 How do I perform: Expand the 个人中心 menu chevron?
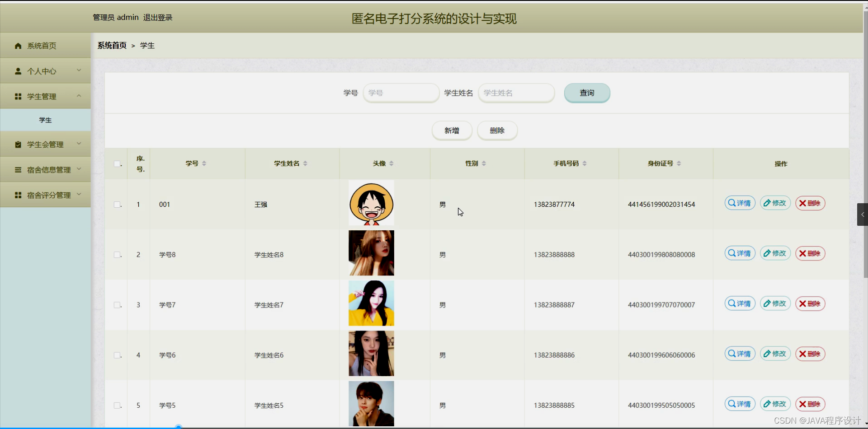click(x=79, y=70)
